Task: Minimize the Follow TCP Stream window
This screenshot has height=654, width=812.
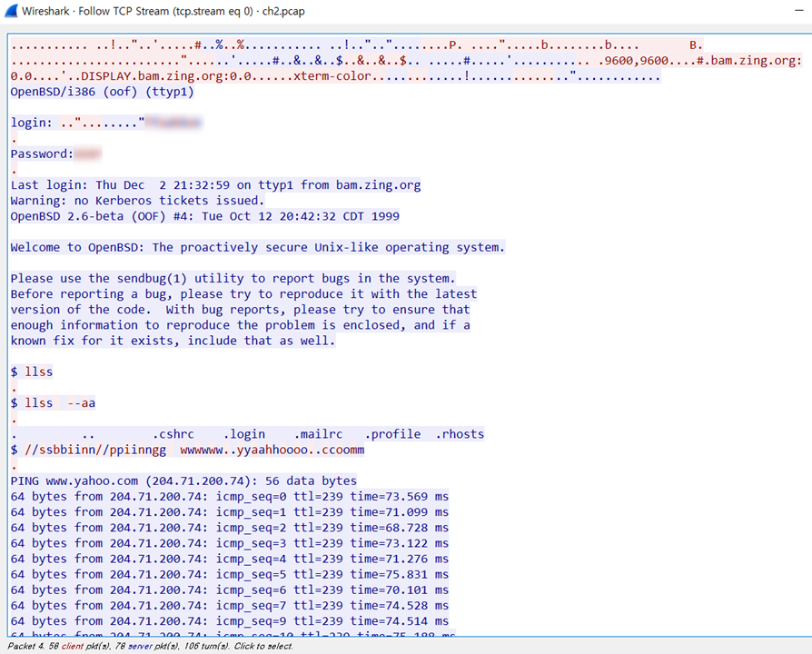Action: point(799,10)
